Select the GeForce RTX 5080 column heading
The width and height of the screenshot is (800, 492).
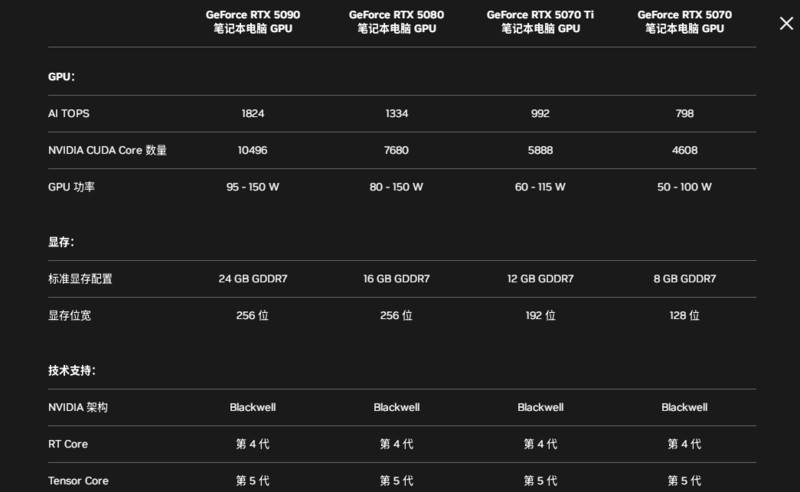click(x=397, y=22)
